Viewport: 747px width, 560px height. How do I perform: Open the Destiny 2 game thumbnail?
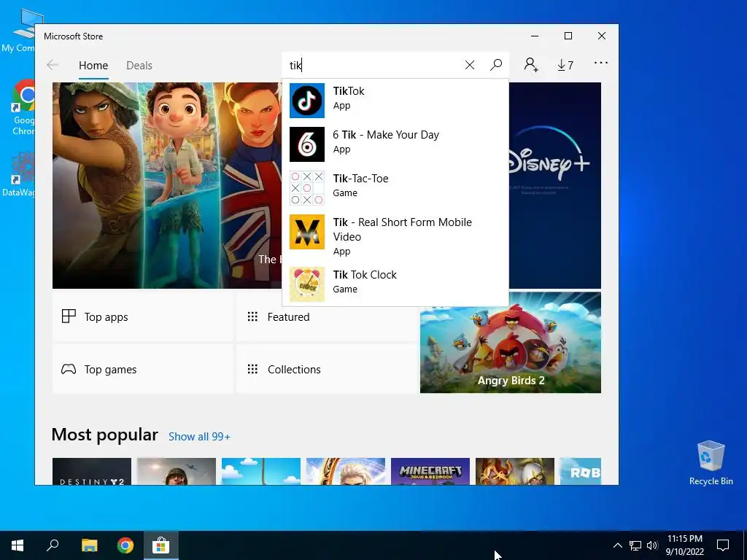91,472
